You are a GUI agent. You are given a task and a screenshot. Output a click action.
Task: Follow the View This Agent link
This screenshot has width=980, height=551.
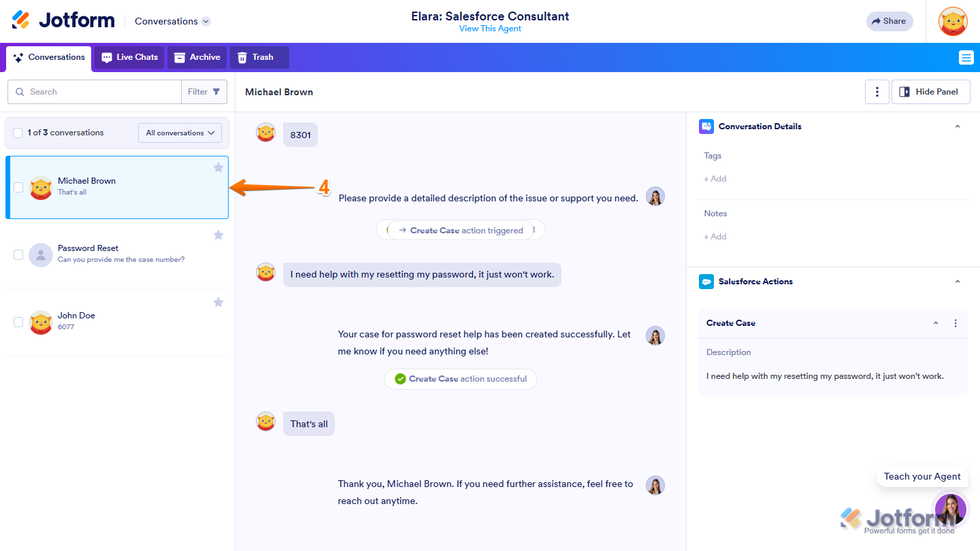point(490,29)
